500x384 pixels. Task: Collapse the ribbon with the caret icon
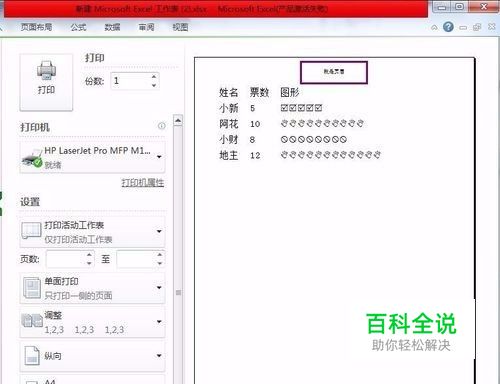[x=434, y=27]
